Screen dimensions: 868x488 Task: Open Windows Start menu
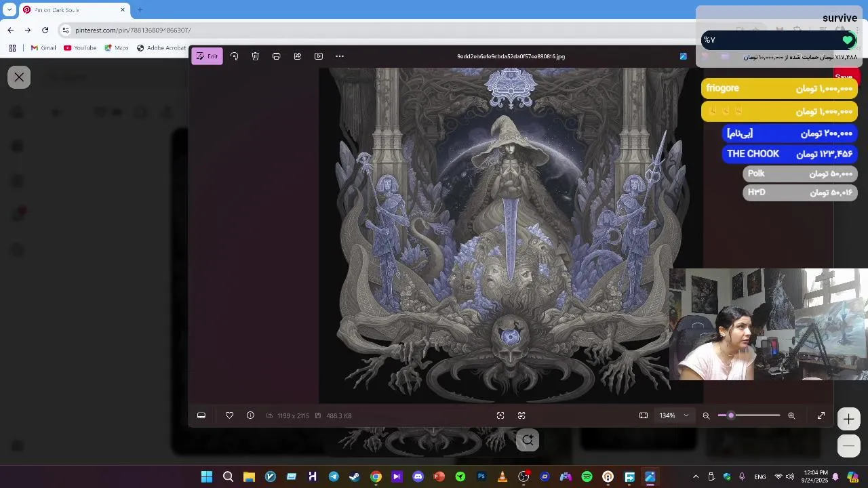tap(207, 477)
